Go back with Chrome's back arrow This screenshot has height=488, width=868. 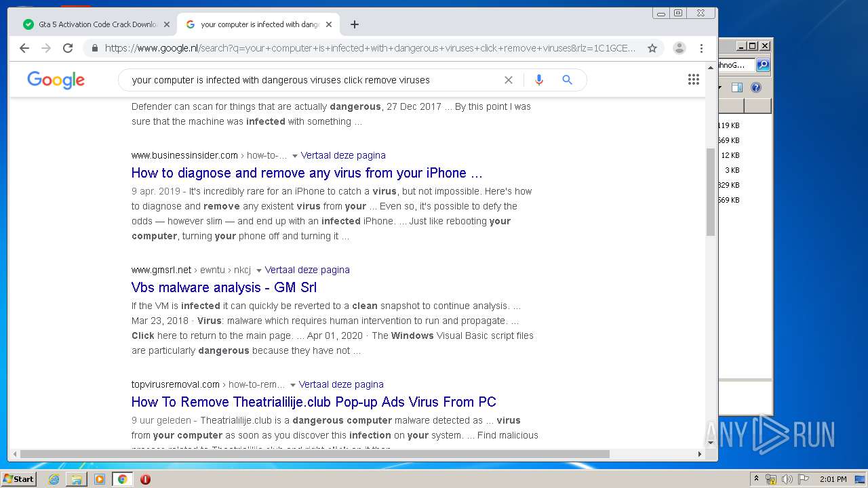pos(24,48)
